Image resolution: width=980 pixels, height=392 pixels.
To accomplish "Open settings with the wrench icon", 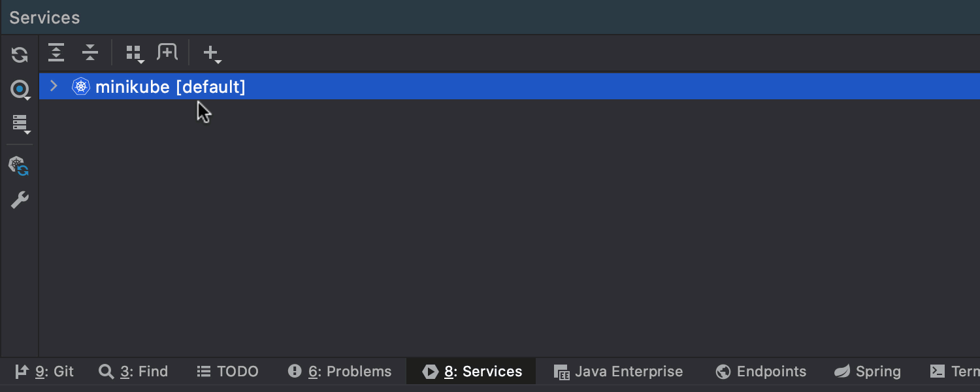I will point(20,200).
